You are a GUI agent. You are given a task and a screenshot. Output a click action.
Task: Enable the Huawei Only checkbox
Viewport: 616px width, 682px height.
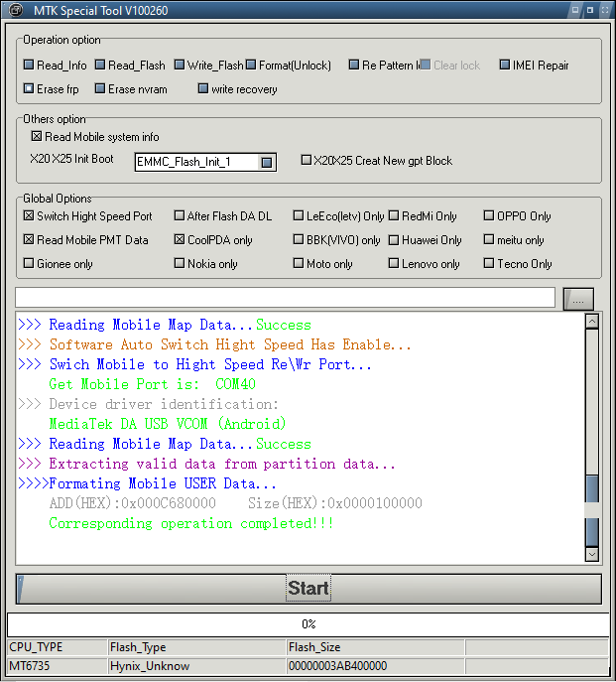394,239
